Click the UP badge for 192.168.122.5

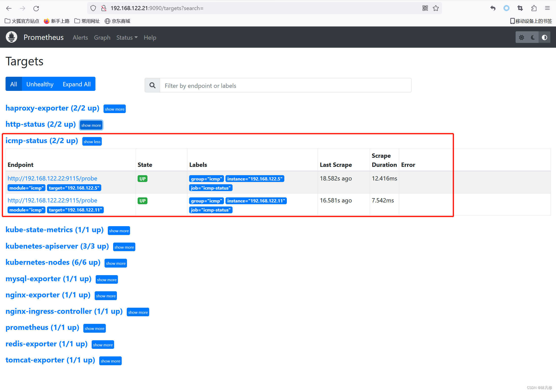[x=142, y=179]
